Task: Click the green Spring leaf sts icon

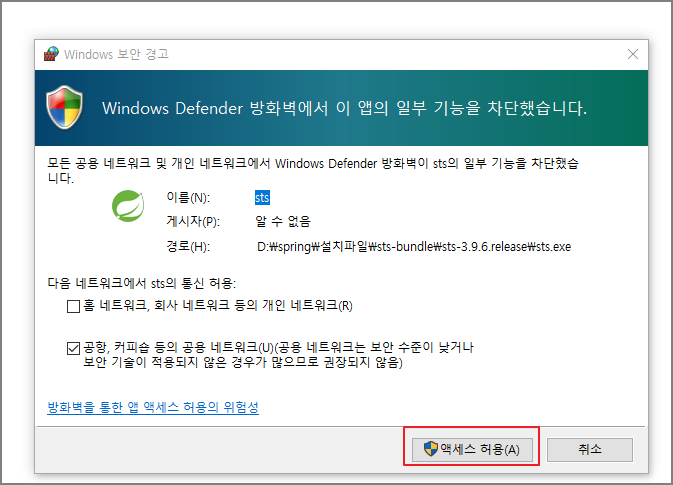Action: [x=128, y=206]
